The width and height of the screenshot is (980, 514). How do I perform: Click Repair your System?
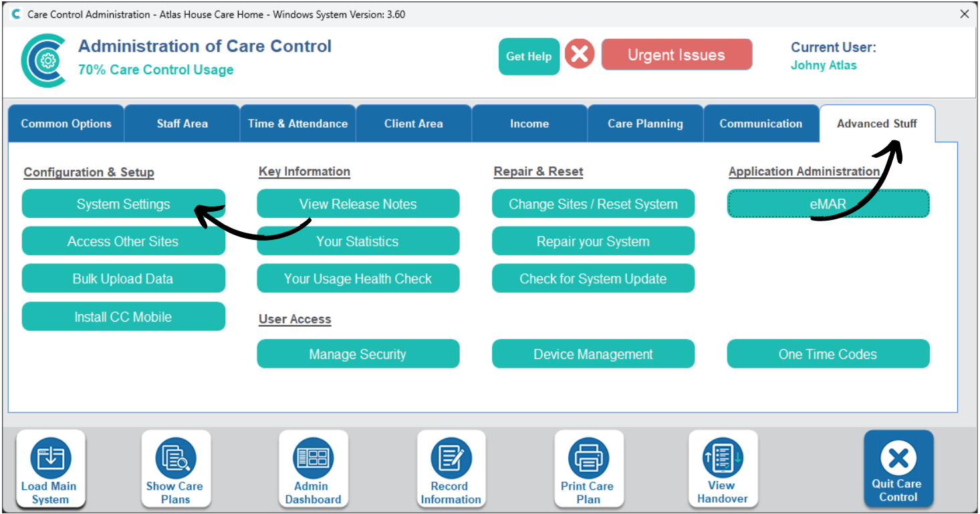(593, 241)
